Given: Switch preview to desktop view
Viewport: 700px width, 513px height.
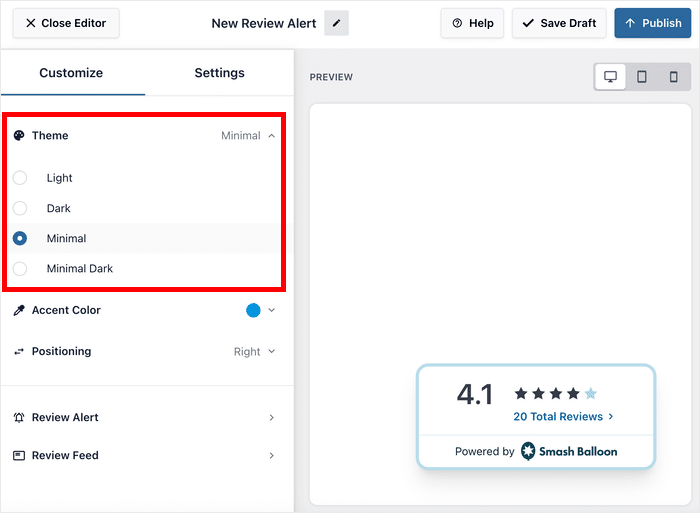Looking at the screenshot, I should coord(610,77).
